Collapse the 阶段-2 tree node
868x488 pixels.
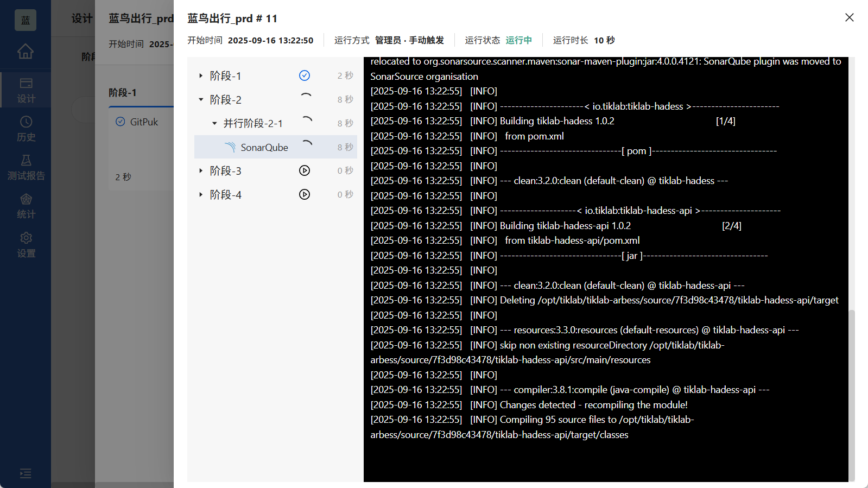[201, 100]
